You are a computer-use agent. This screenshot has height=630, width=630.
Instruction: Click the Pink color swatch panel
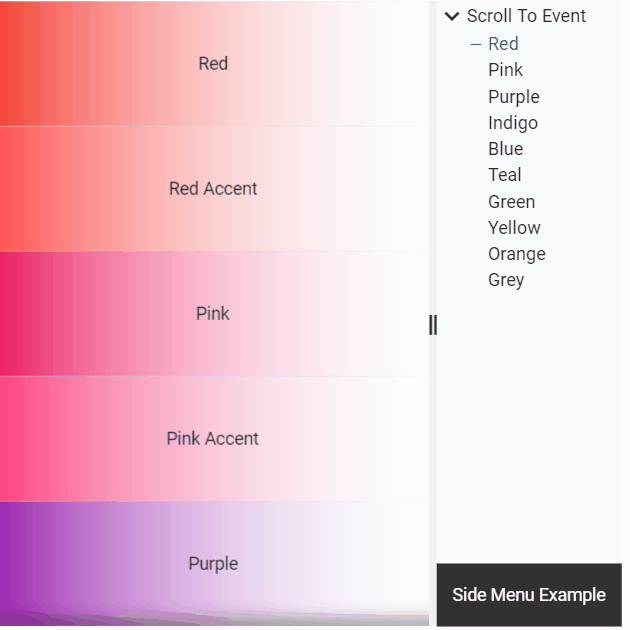213,314
